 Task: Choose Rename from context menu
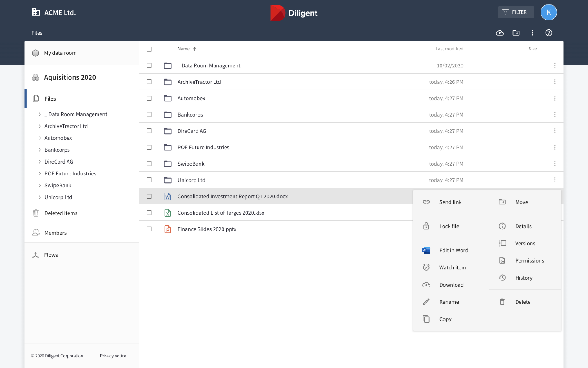point(449,302)
